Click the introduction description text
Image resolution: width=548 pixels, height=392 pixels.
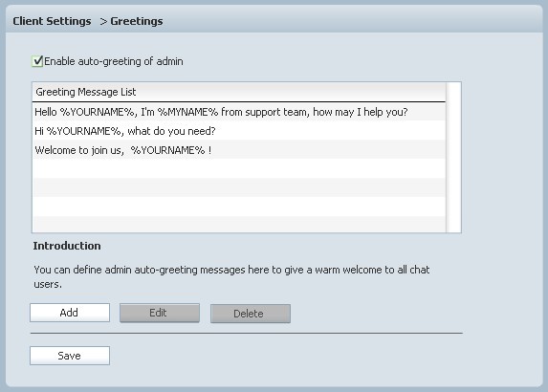point(231,276)
